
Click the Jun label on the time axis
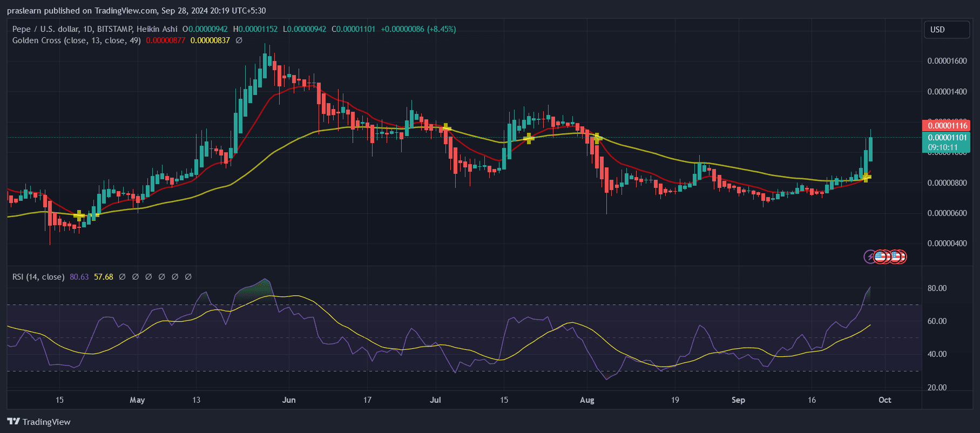[x=289, y=400]
